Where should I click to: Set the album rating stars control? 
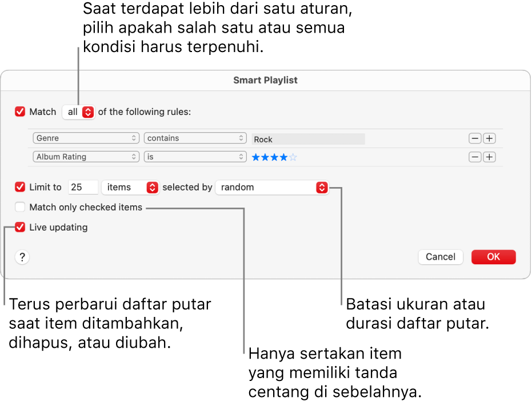click(x=274, y=157)
